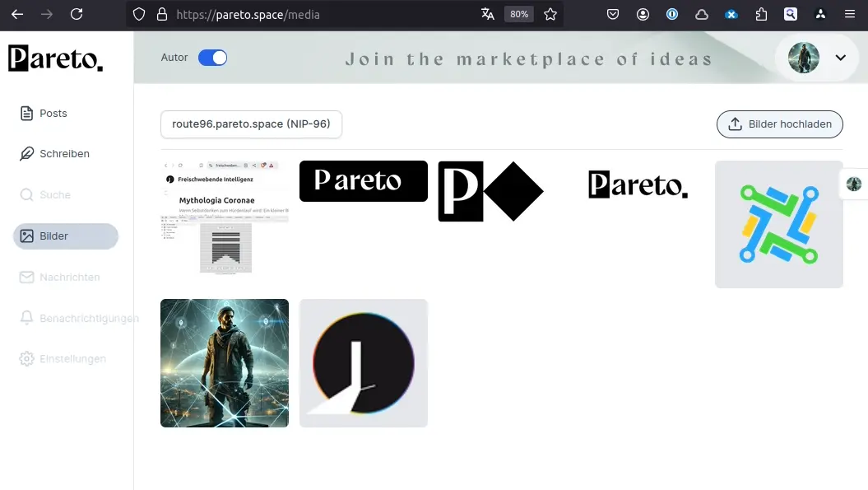Click the Bilder hochladen button
Viewport: 868px width, 490px height.
[x=779, y=124]
